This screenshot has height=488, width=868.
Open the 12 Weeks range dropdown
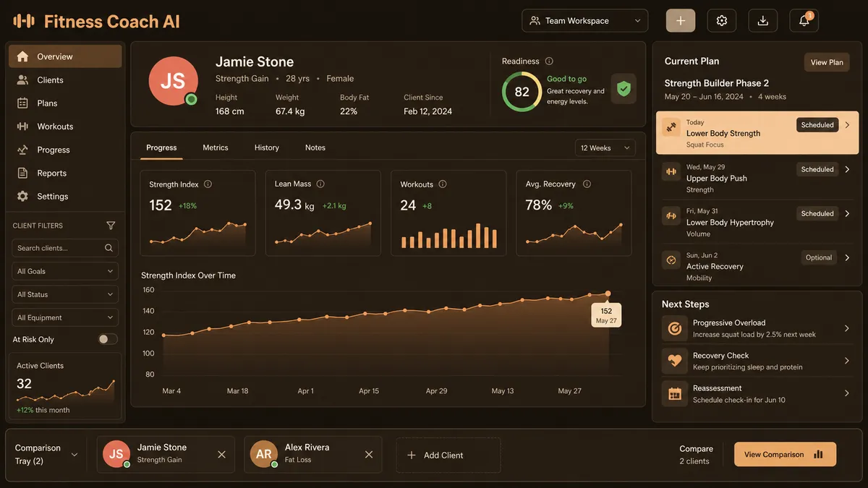(x=605, y=147)
